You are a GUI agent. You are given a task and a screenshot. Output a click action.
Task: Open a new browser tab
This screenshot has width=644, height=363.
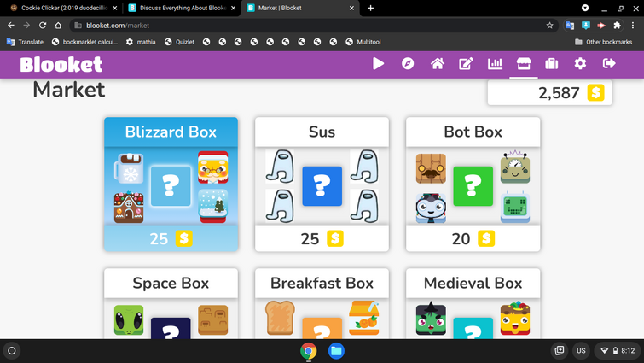pos(370,8)
